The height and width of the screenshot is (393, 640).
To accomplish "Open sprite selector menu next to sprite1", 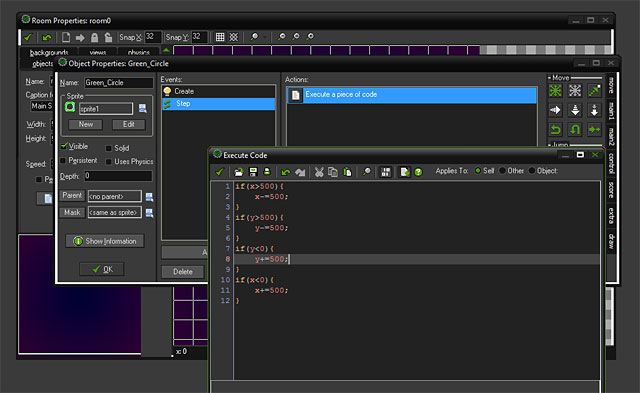I will 142,108.
